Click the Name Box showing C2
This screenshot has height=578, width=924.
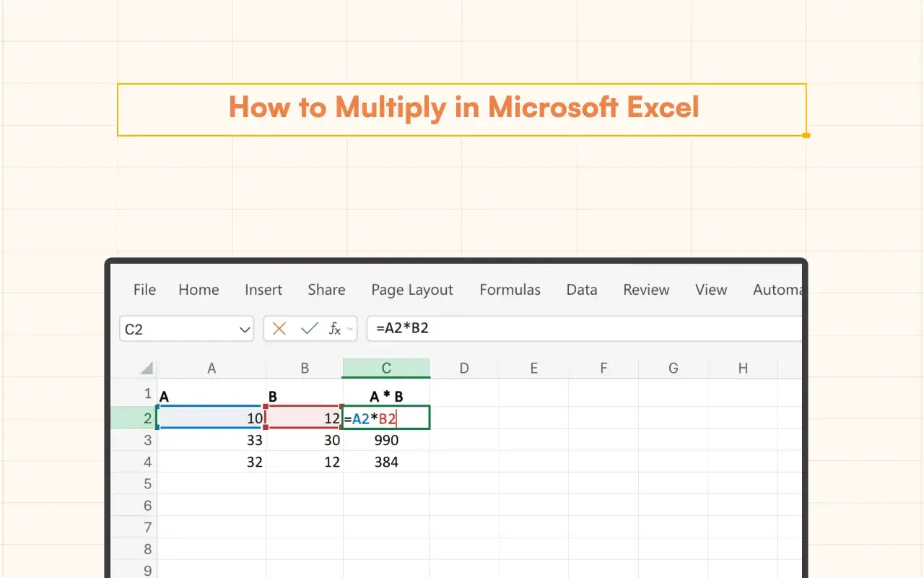pyautogui.click(x=186, y=329)
